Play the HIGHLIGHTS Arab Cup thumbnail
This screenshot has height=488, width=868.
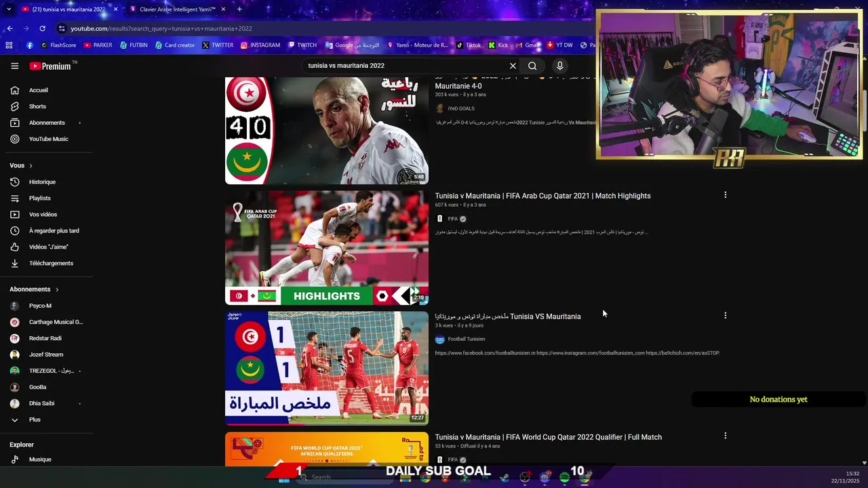pyautogui.click(x=327, y=247)
